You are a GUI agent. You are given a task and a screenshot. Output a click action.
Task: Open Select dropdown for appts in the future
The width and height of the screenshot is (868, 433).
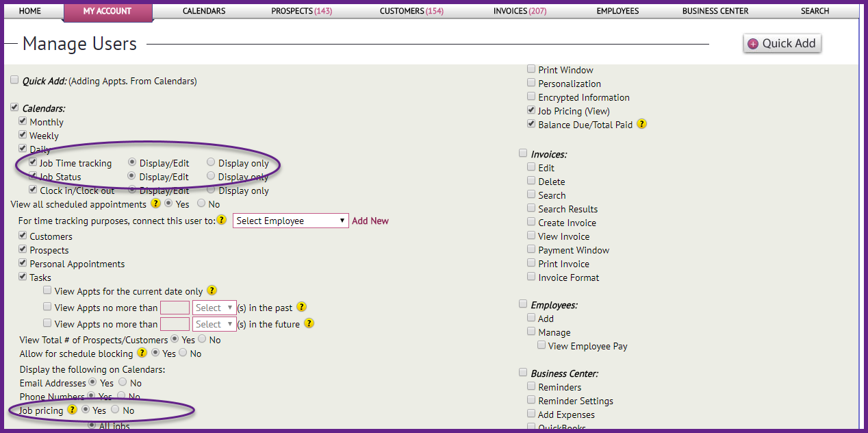[x=214, y=324]
